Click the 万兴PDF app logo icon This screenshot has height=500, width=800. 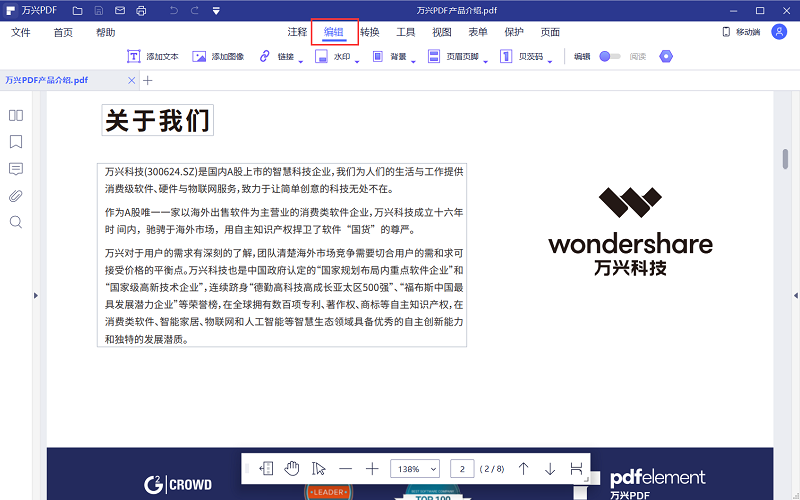10,11
